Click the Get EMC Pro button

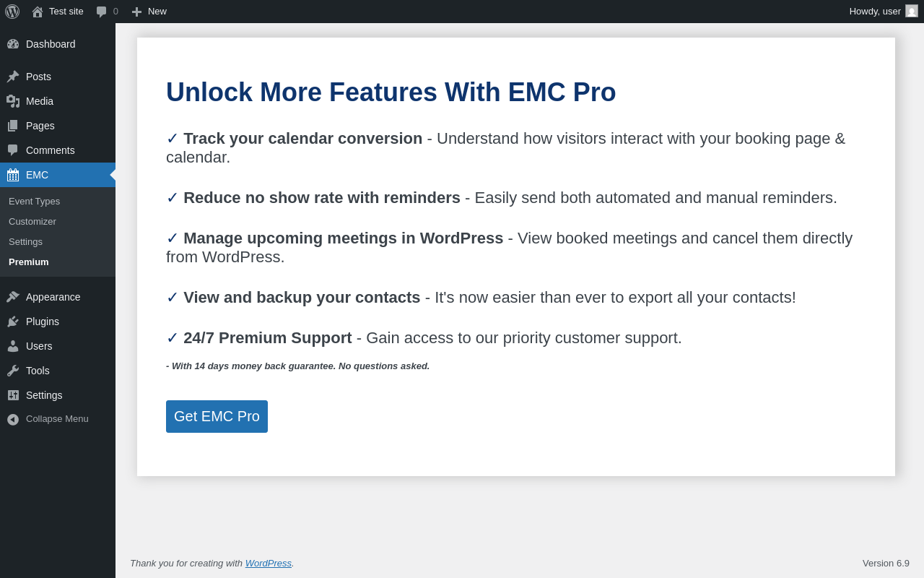[x=217, y=417]
